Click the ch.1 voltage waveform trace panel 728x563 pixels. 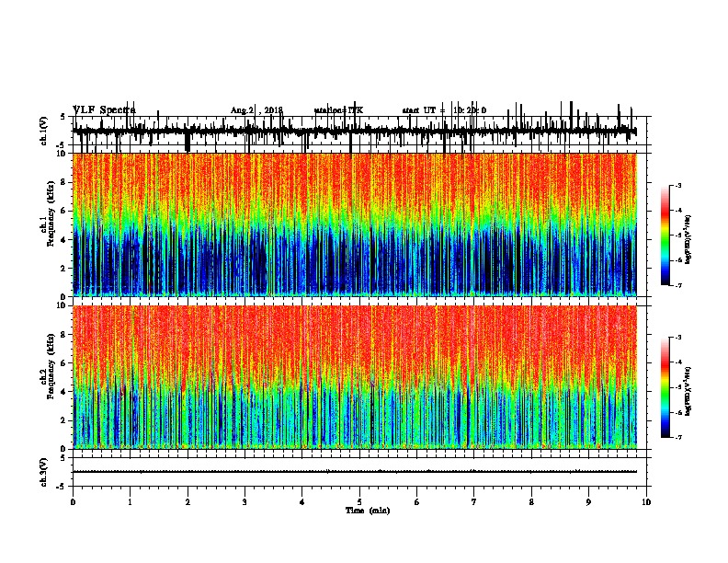tap(358, 131)
